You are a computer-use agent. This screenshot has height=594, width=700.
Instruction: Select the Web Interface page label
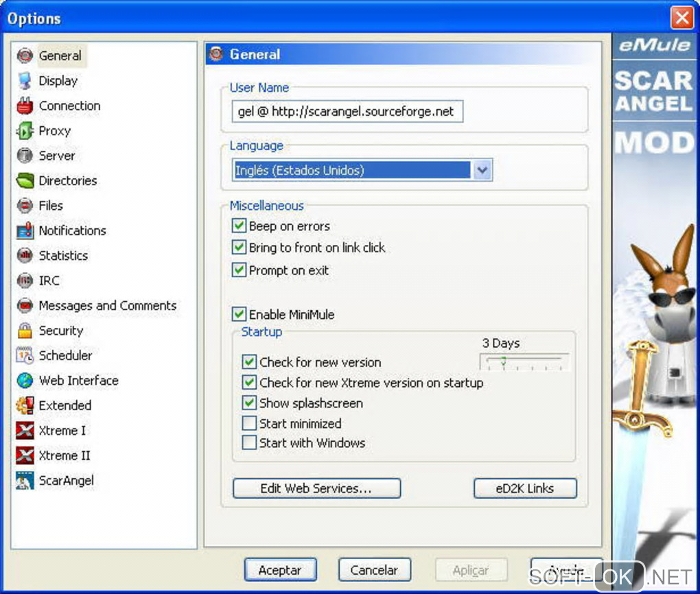[x=78, y=381]
